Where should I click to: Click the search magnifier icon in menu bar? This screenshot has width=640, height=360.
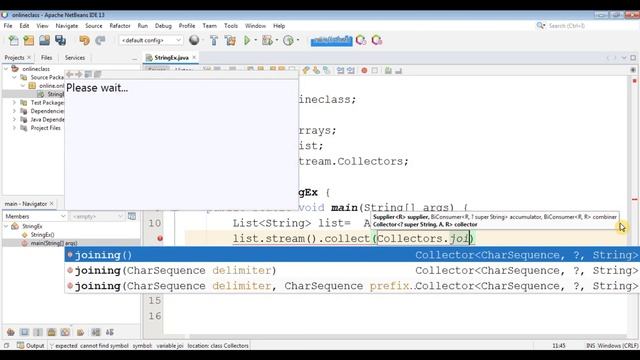540,26
